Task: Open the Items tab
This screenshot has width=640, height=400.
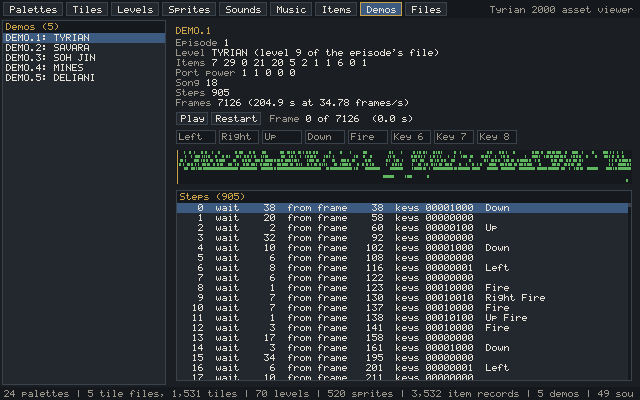Action: coord(336,9)
